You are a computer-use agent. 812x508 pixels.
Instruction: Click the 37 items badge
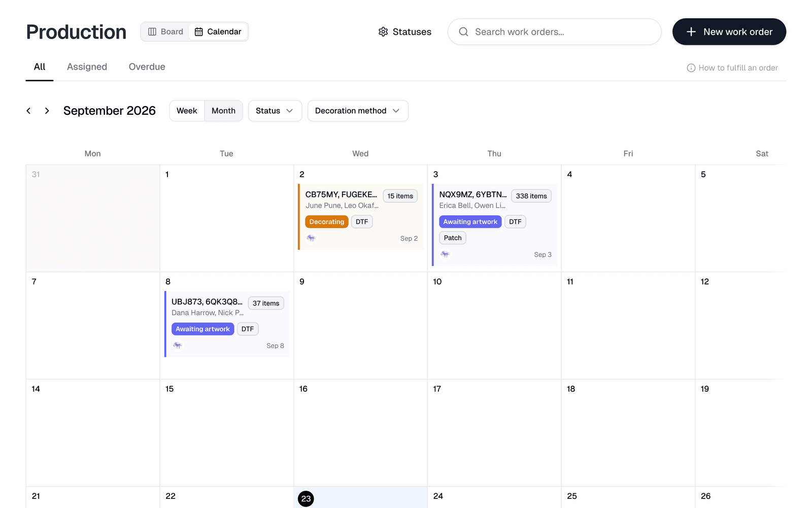click(x=266, y=303)
